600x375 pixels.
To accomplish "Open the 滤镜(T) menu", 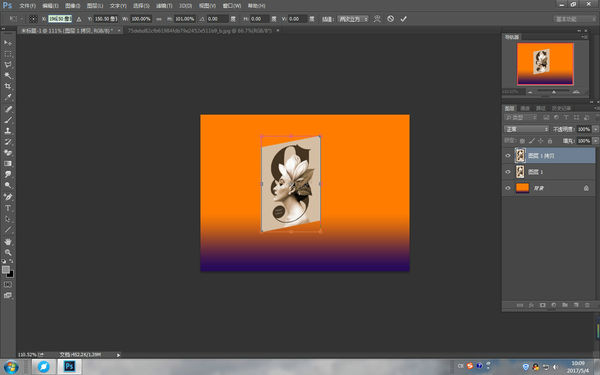I will click(x=164, y=6).
